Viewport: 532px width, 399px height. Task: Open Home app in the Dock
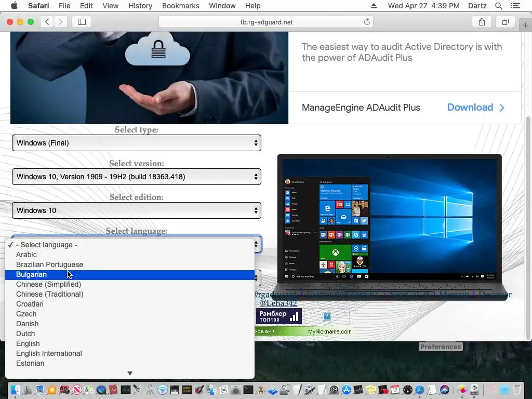coord(52,390)
